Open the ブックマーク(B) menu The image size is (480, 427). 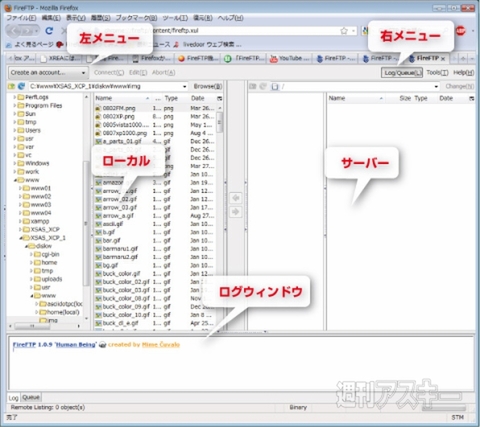(x=136, y=18)
